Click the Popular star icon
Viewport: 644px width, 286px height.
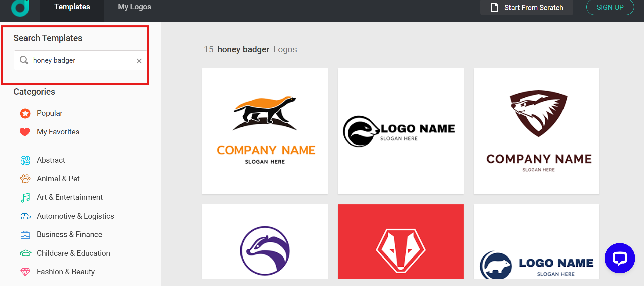click(25, 113)
